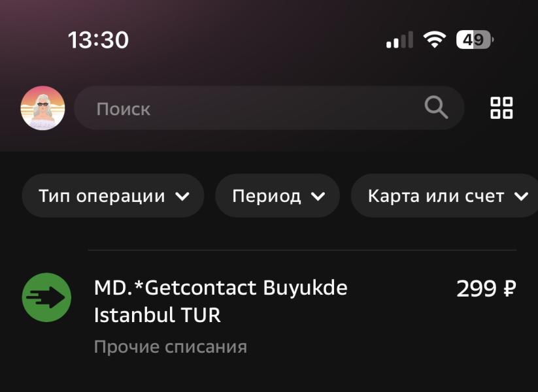
Task: Tap the battery indicator showing 49
Action: [x=475, y=40]
